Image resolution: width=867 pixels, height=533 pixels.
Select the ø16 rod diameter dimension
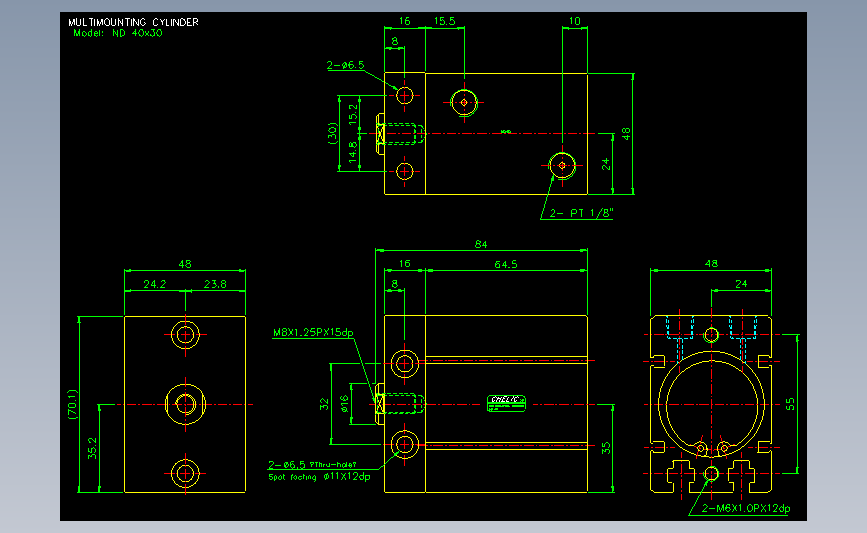tap(344, 404)
